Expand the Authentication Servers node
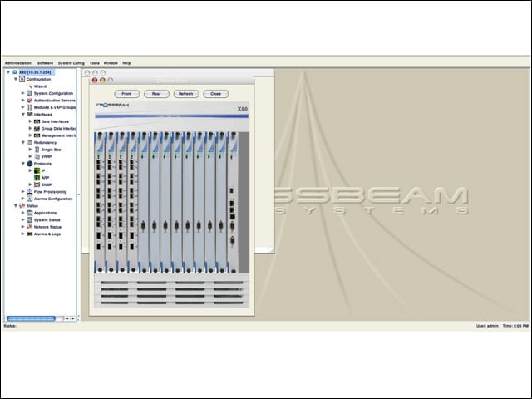The image size is (532, 399). (x=23, y=100)
